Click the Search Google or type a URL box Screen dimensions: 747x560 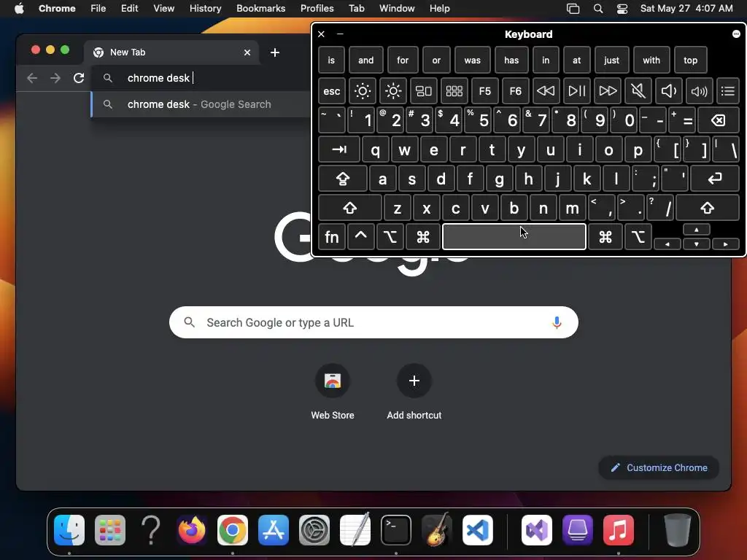point(373,322)
